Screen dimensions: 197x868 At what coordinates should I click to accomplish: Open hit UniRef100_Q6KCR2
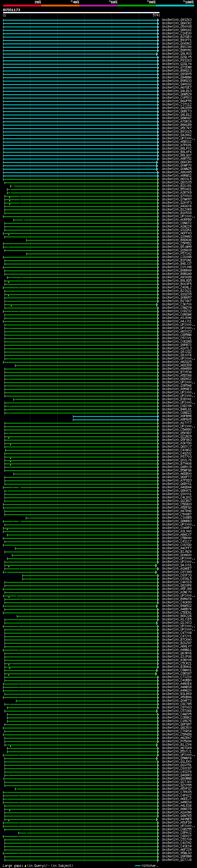pyautogui.click(x=177, y=23)
